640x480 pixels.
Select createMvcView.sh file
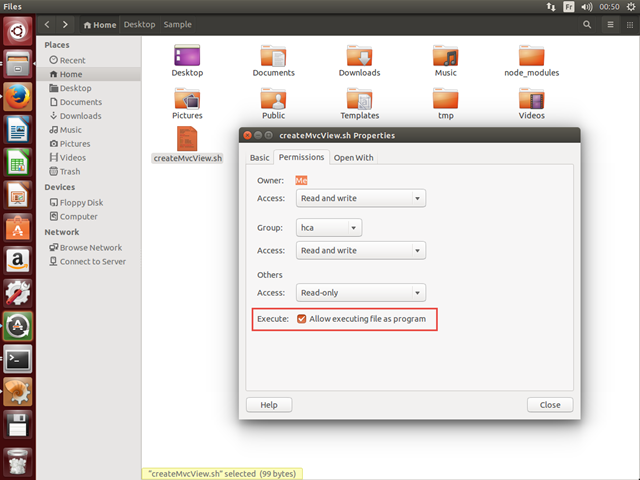[x=187, y=144]
